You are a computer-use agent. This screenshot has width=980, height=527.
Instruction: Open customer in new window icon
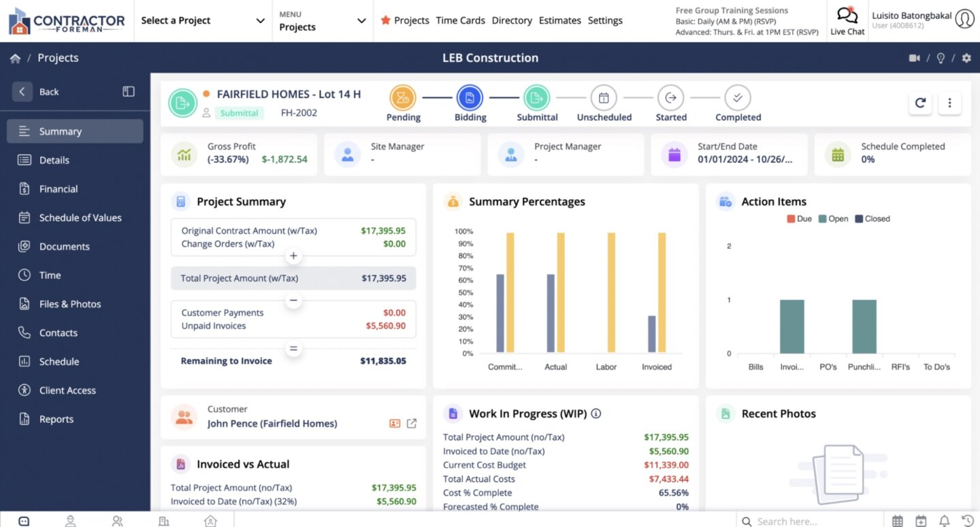click(412, 424)
